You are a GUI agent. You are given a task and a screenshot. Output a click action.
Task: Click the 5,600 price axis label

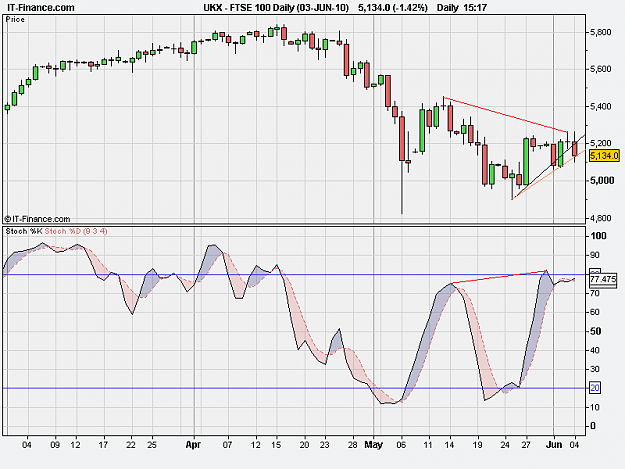pyautogui.click(x=601, y=69)
